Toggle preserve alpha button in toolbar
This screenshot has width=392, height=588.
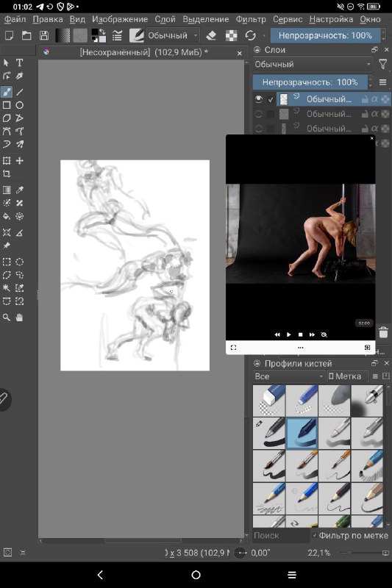point(231,35)
